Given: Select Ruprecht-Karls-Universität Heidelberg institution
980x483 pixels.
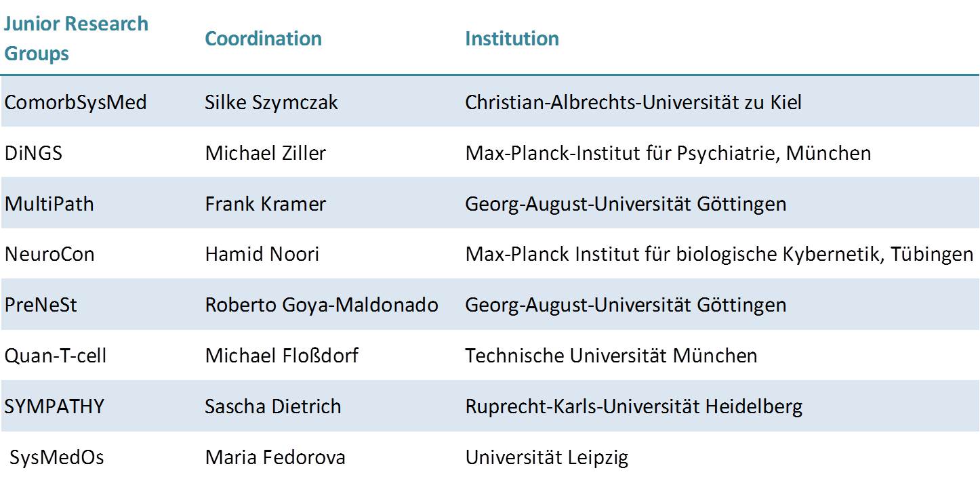Looking at the screenshot, I should pos(634,406).
